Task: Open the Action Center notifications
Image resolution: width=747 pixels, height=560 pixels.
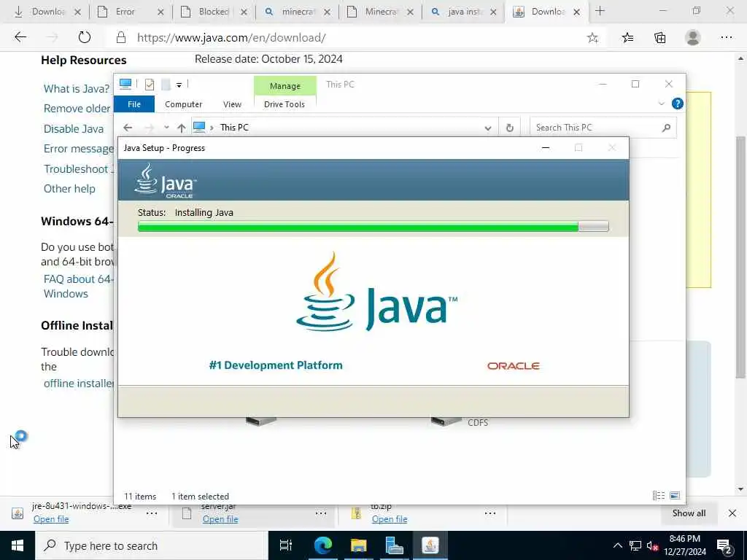Action: (724, 545)
